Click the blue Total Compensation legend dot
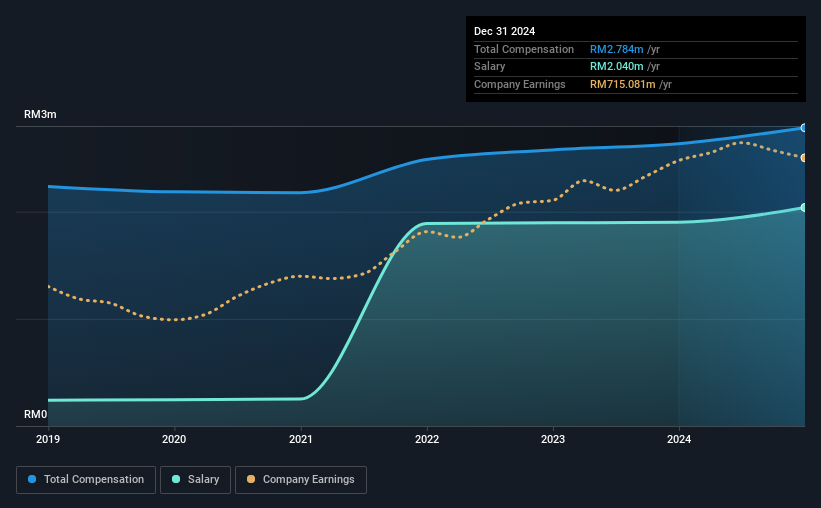This screenshot has height=508, width=821. (32, 479)
